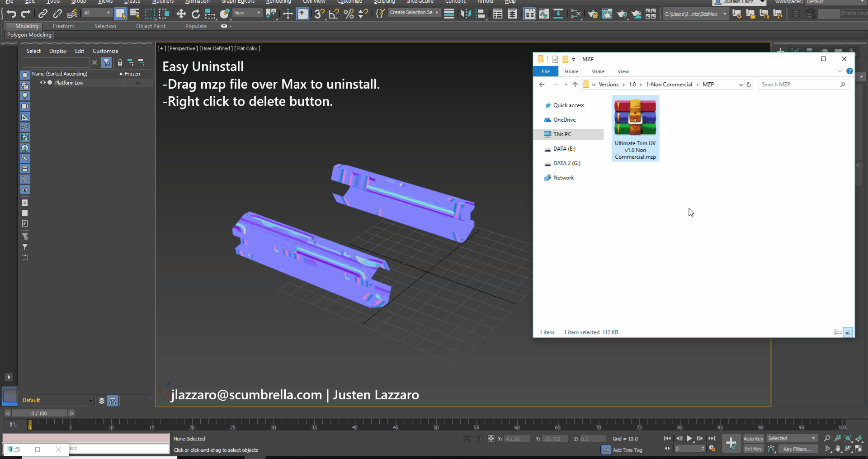Switch to the Populate ribbon tab

[196, 26]
